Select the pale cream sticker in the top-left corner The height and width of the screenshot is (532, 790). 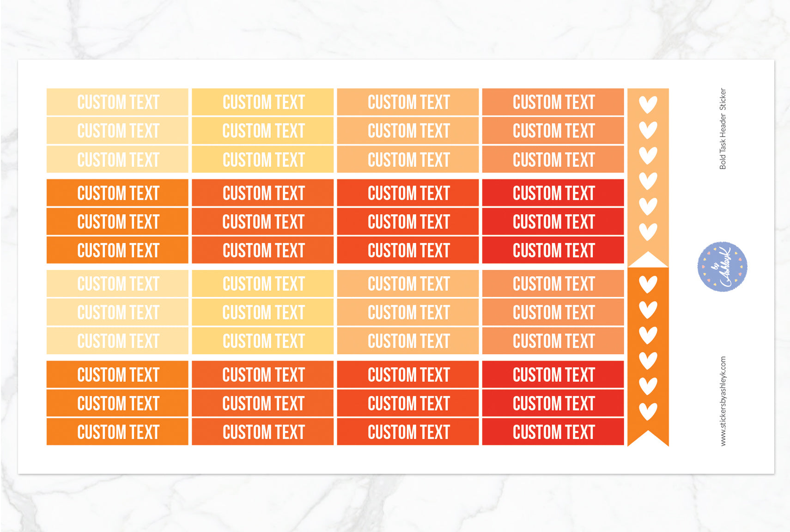117,102
